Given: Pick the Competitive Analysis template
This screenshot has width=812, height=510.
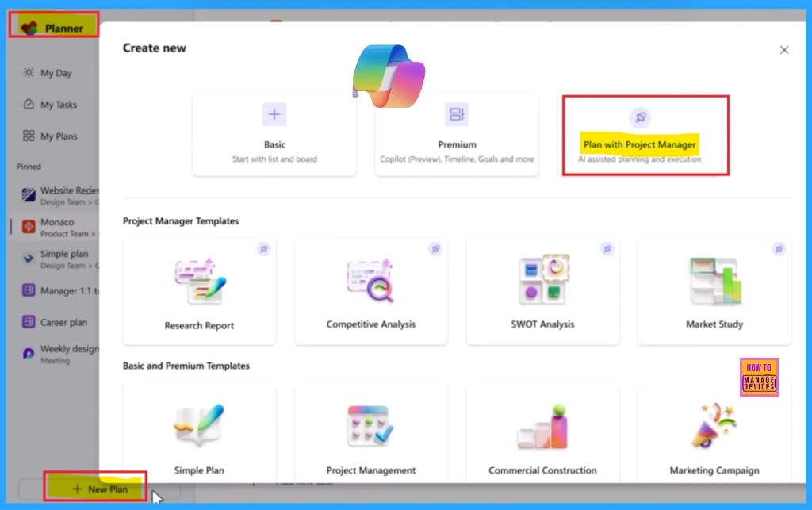Looking at the screenshot, I should [371, 292].
